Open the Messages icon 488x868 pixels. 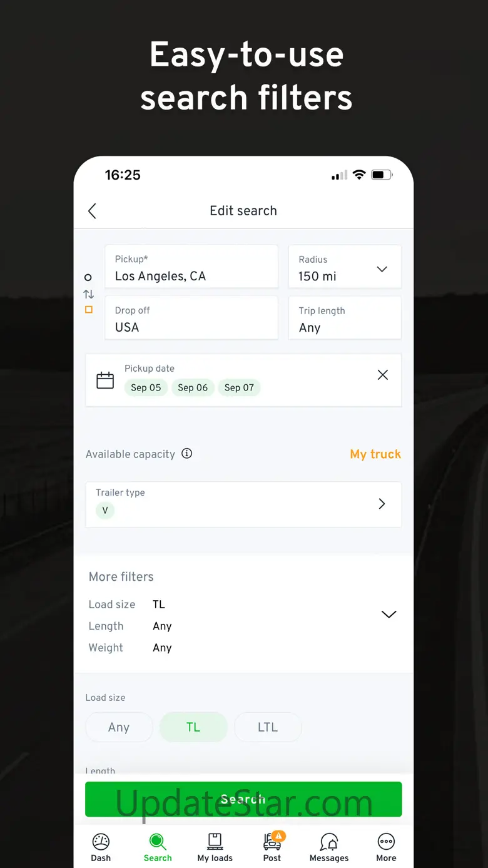[329, 842]
